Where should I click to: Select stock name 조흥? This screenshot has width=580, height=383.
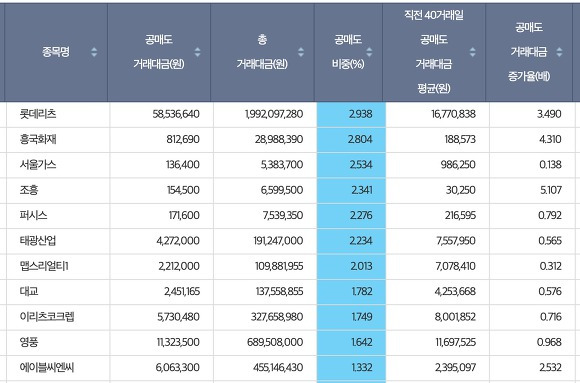click(x=29, y=190)
